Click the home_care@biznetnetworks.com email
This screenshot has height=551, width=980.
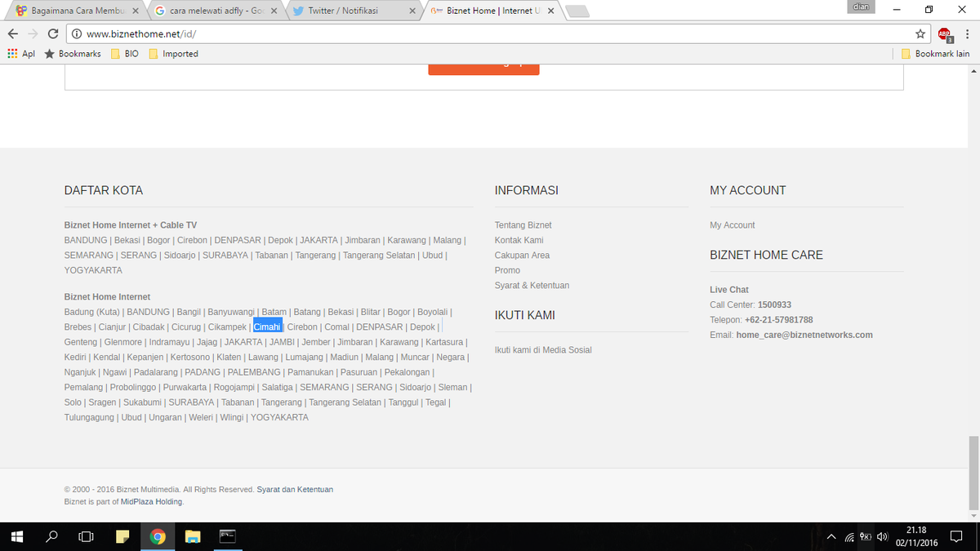[804, 335]
